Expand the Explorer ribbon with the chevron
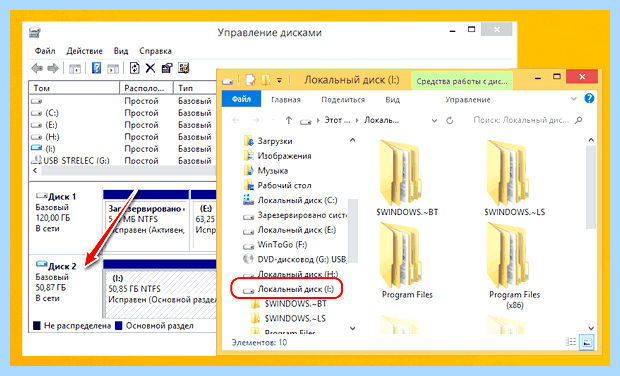Screen dimensions: 620x376 574,99
